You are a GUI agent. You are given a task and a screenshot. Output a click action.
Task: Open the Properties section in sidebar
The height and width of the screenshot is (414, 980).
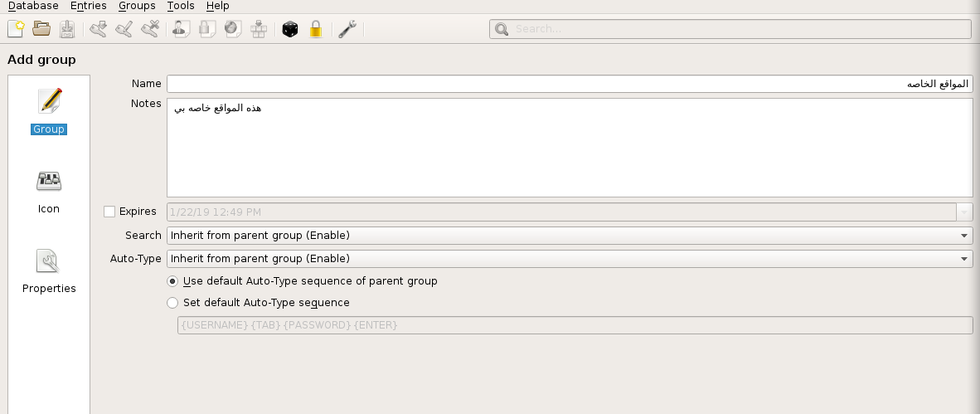click(49, 270)
